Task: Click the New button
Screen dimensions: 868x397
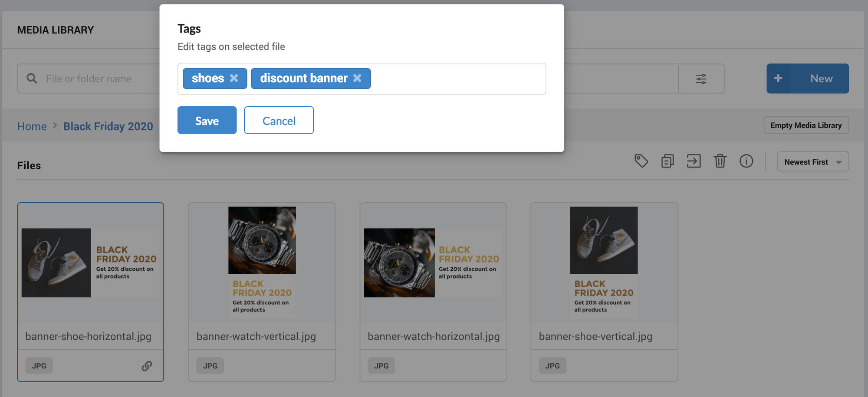Action: 808,79
